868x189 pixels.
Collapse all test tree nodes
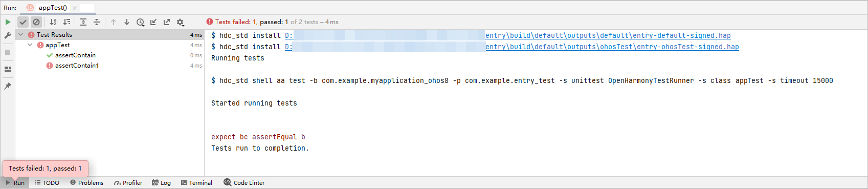point(97,22)
